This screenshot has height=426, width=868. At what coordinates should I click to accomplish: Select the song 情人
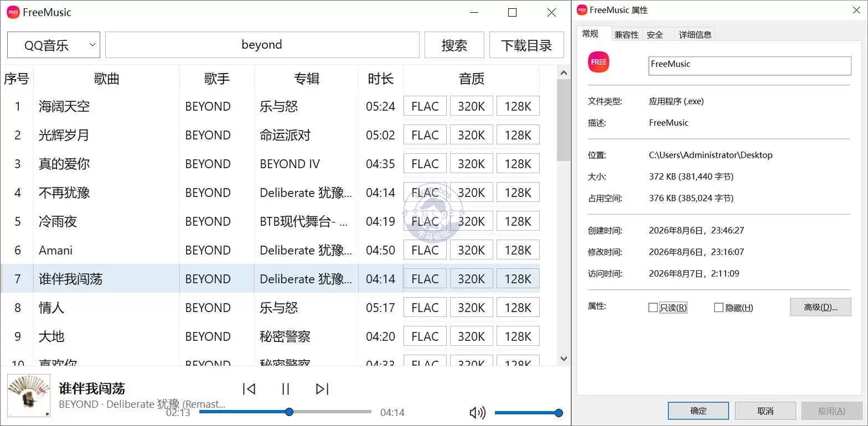(x=51, y=308)
